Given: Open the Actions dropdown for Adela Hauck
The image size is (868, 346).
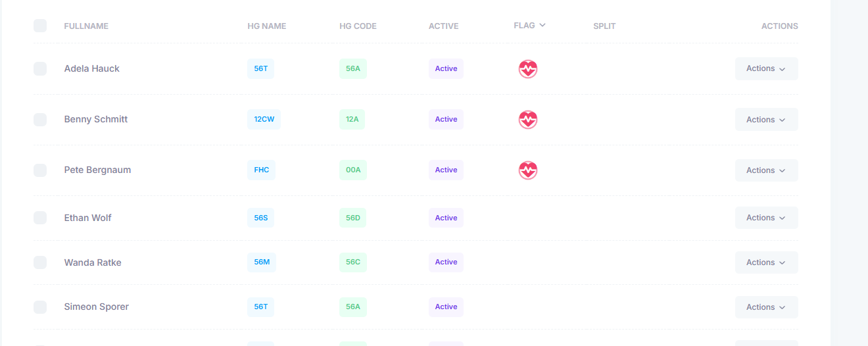Looking at the screenshot, I should pos(766,68).
